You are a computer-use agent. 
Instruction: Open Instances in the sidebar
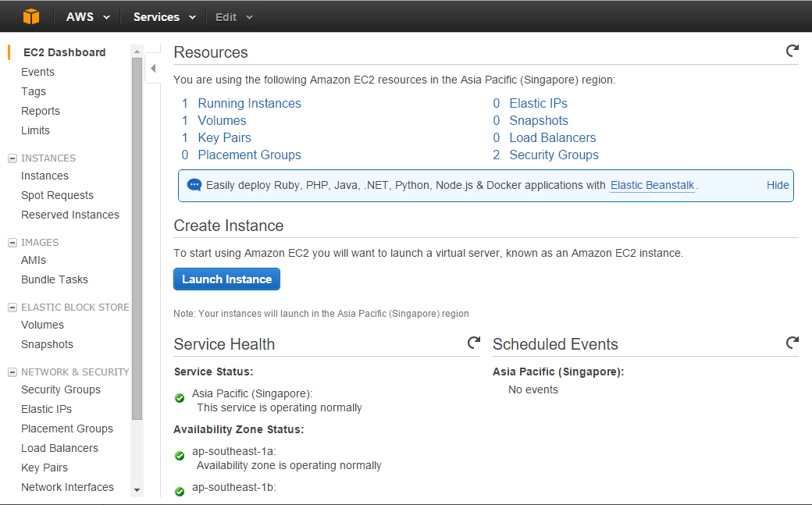tap(45, 176)
